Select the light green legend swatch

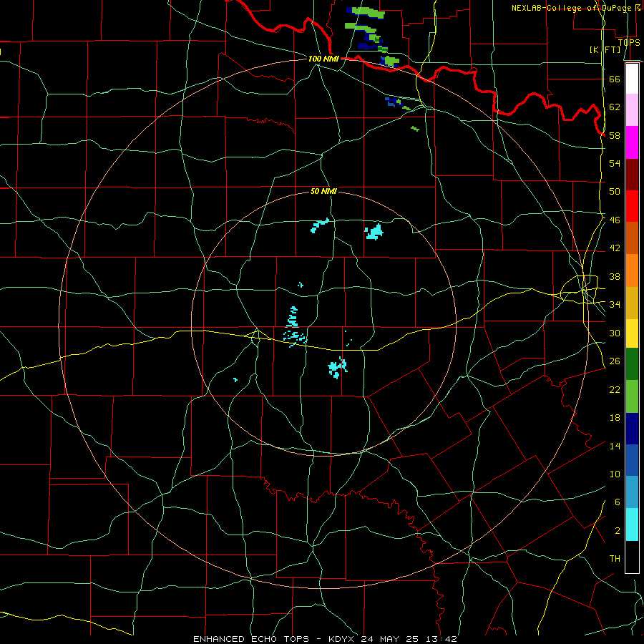click(x=632, y=396)
